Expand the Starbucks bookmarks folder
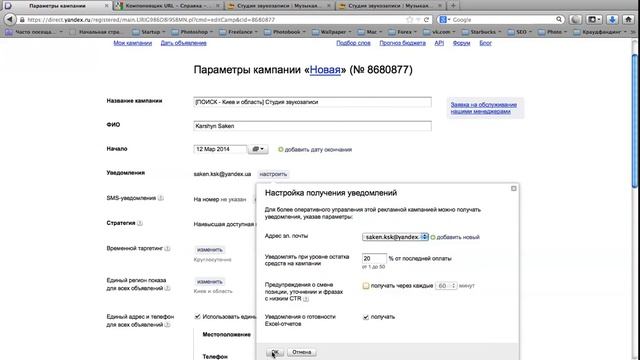Viewport: 640px width, 360px height. tap(482, 32)
